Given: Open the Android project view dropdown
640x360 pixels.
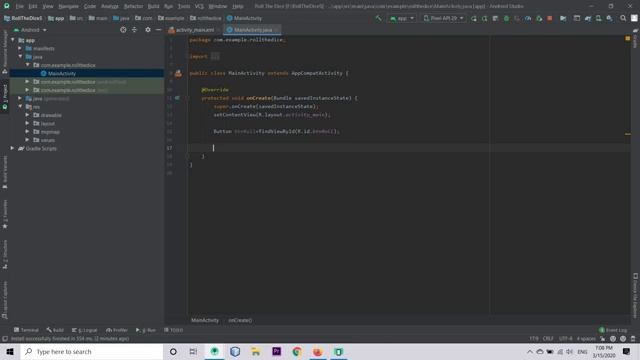Looking at the screenshot, I should 30,30.
